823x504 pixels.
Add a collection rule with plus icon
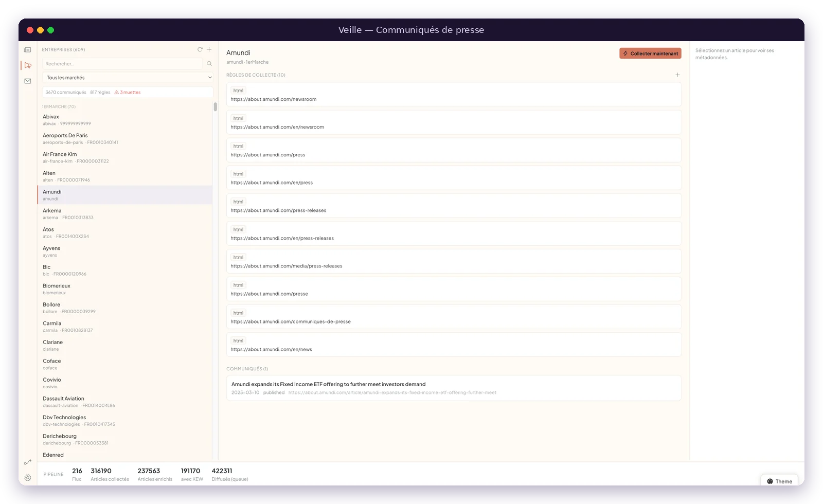click(677, 75)
